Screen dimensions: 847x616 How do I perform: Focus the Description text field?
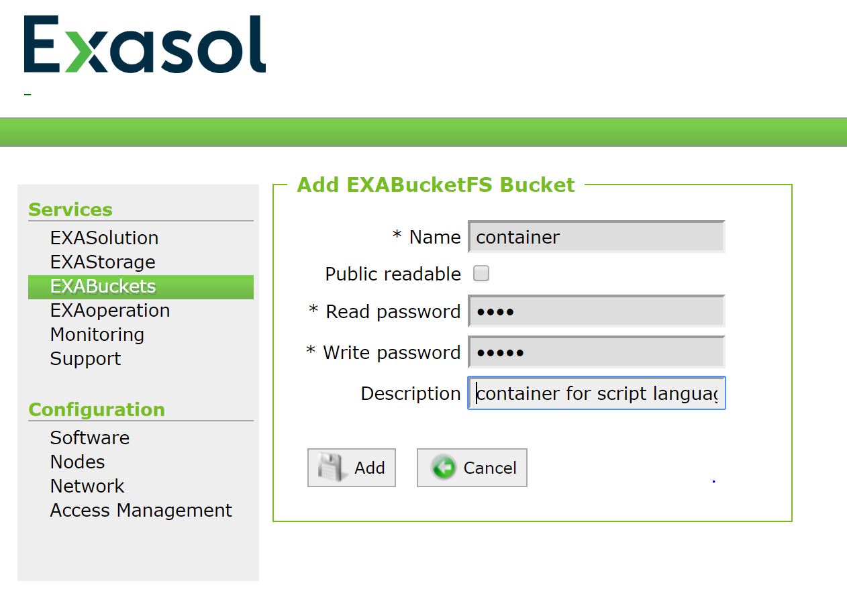596,393
